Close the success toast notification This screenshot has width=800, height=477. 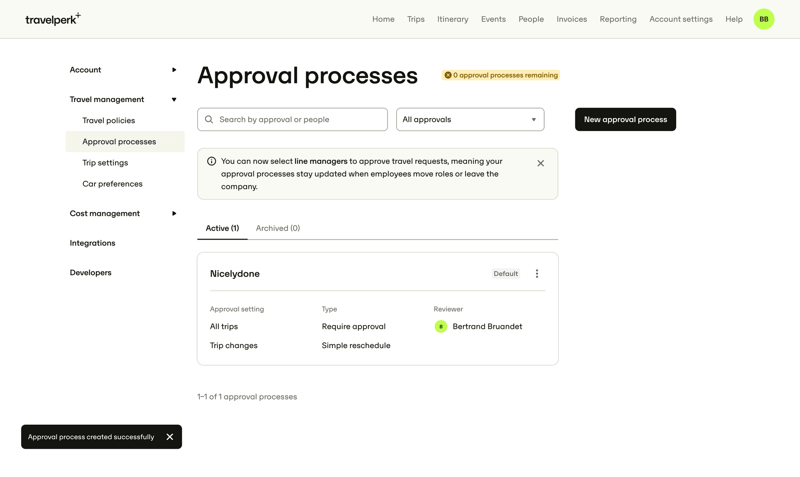170,437
